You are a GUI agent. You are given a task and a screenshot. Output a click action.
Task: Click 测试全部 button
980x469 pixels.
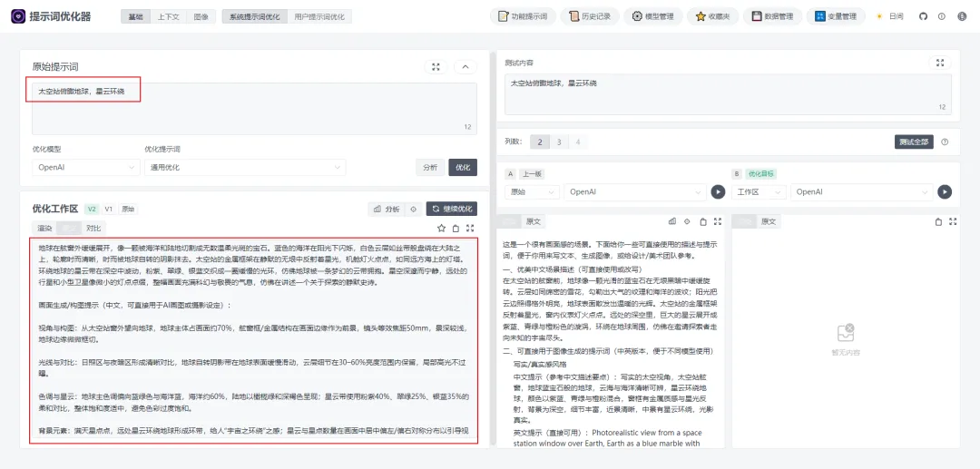(914, 142)
